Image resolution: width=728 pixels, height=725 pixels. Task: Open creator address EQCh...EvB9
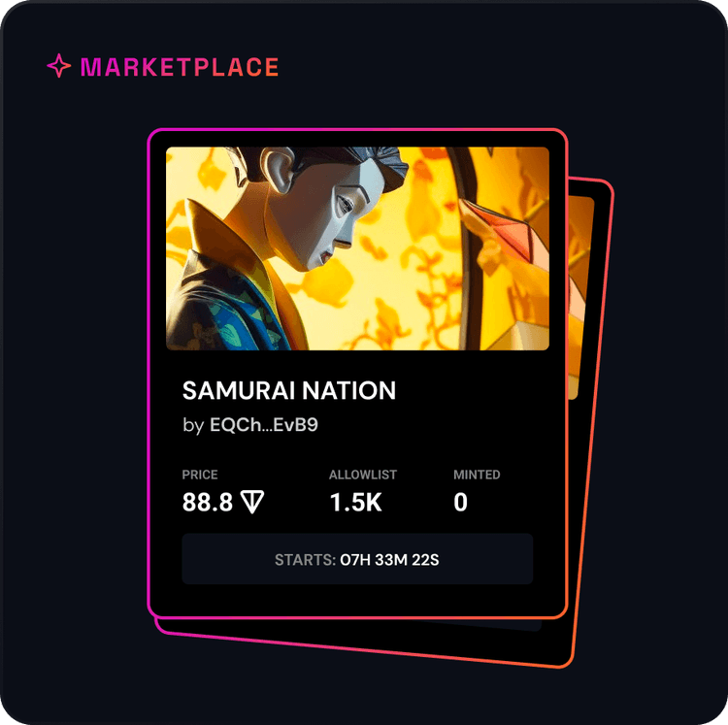tap(264, 425)
